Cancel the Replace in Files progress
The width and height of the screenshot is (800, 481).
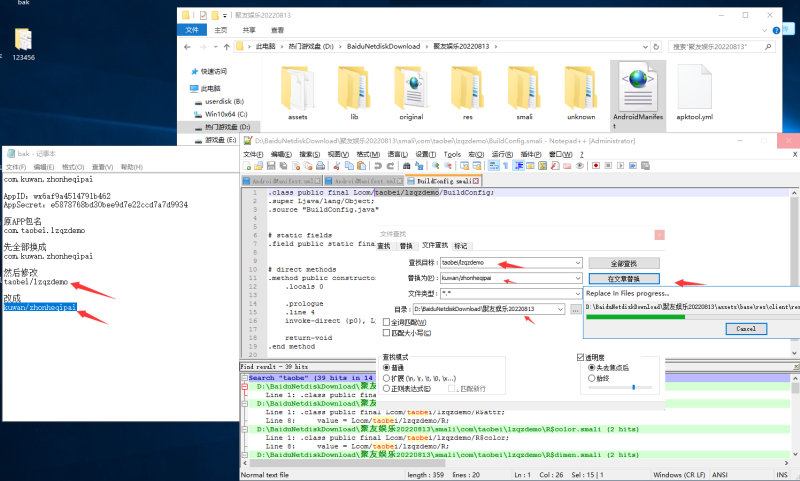pos(745,328)
